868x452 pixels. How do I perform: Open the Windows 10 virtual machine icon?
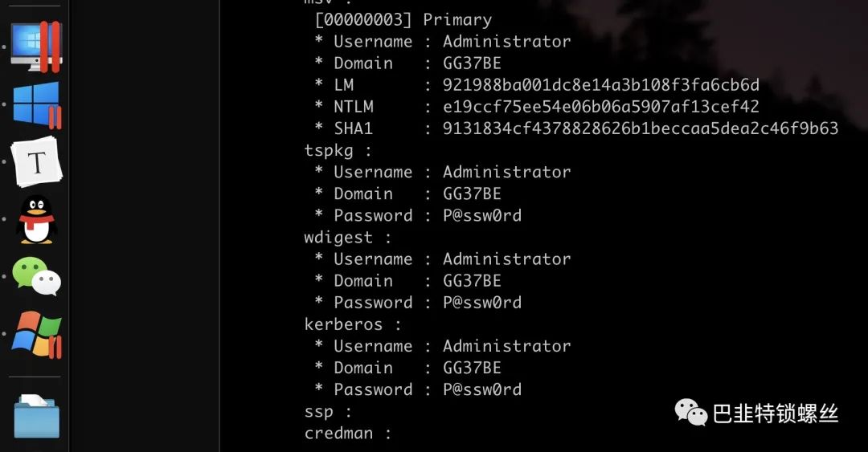coord(36,104)
